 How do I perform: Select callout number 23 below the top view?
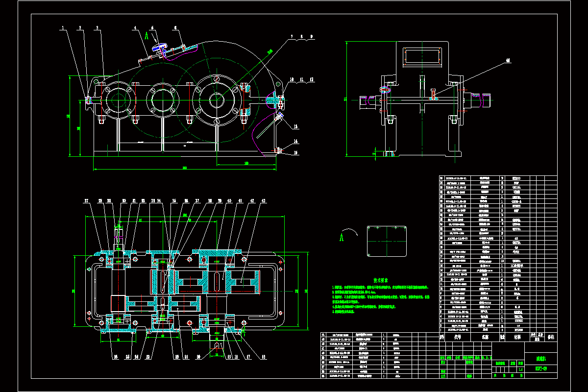click(147, 356)
